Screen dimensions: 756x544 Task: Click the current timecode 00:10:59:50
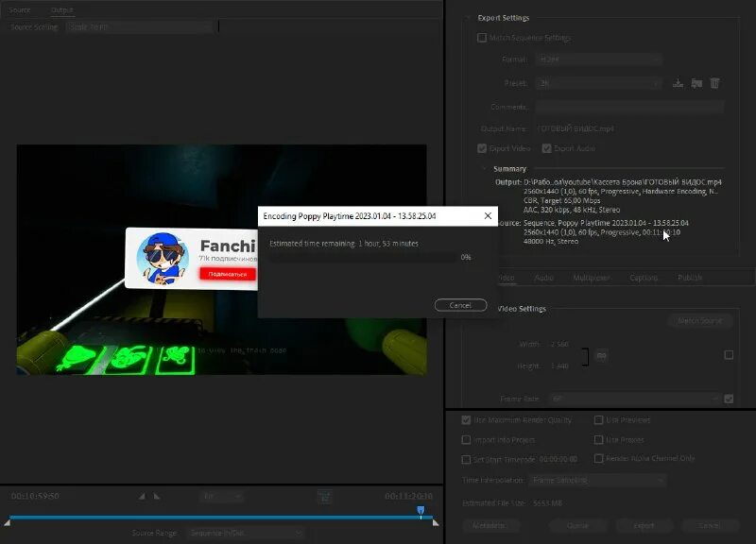(x=35, y=496)
